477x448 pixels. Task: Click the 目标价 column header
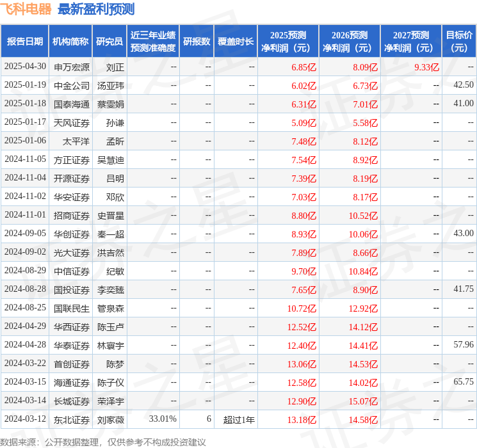[459, 42]
